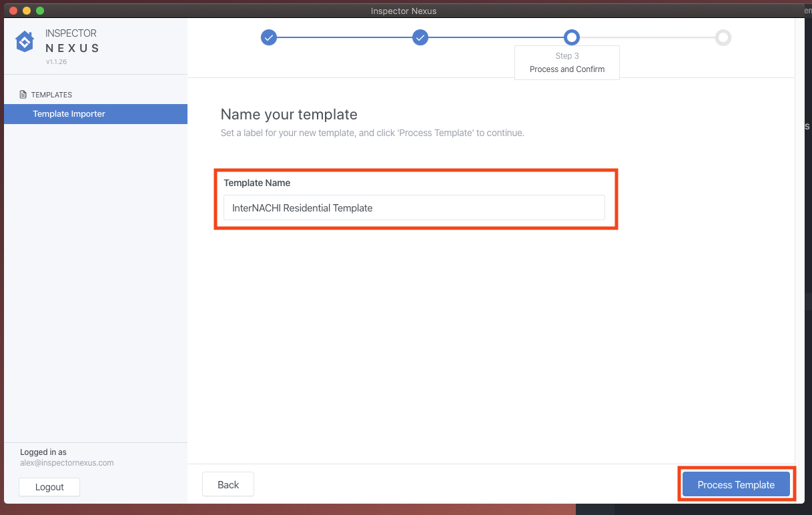
Task: Go back with the Back button
Action: click(228, 485)
